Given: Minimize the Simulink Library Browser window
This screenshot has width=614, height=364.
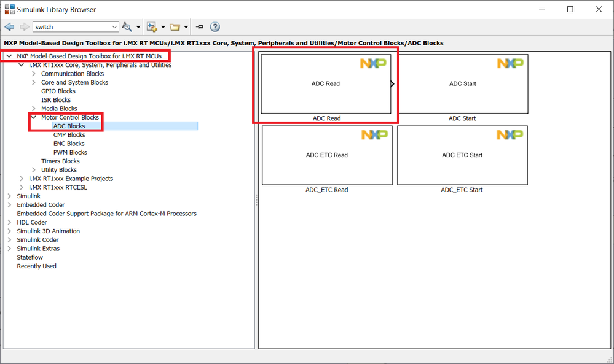Looking at the screenshot, I should (x=542, y=9).
